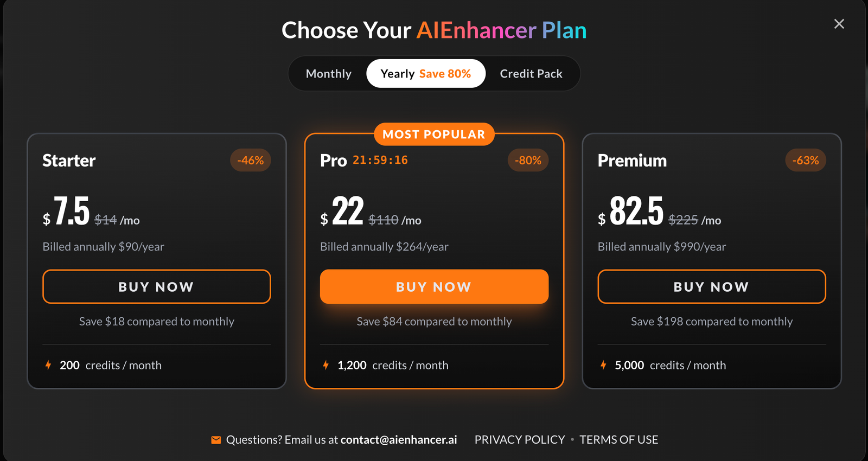This screenshot has width=868, height=461.
Task: Buy the Starter plan now
Action: coord(157,286)
